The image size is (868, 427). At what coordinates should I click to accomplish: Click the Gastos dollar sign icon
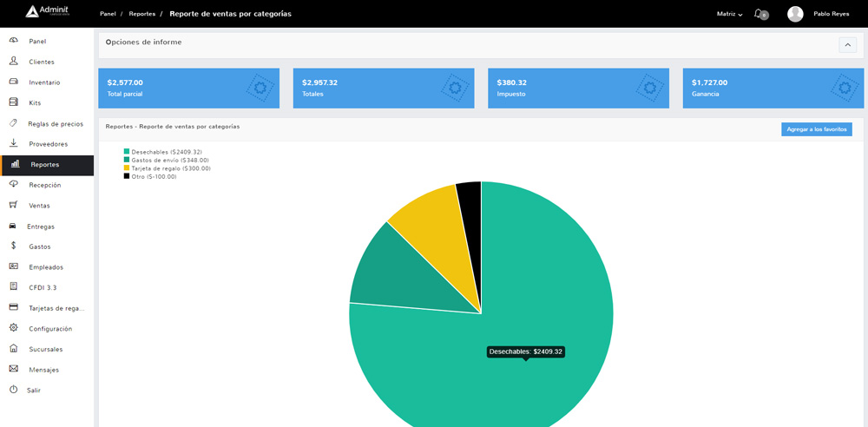(x=13, y=246)
